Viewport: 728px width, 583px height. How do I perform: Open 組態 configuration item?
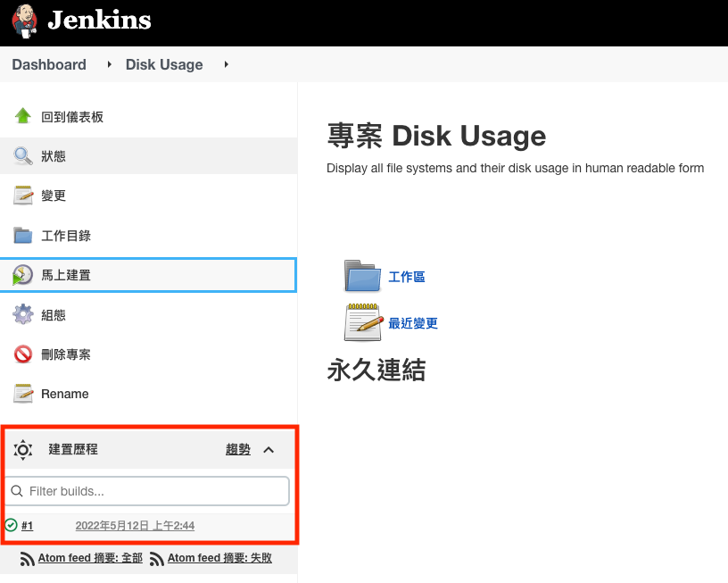(x=54, y=315)
